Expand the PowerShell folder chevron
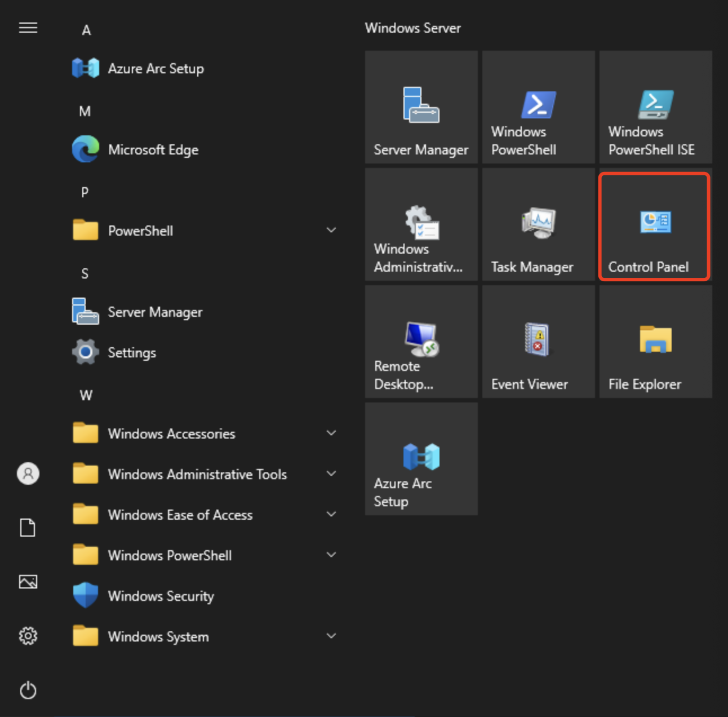 click(331, 231)
